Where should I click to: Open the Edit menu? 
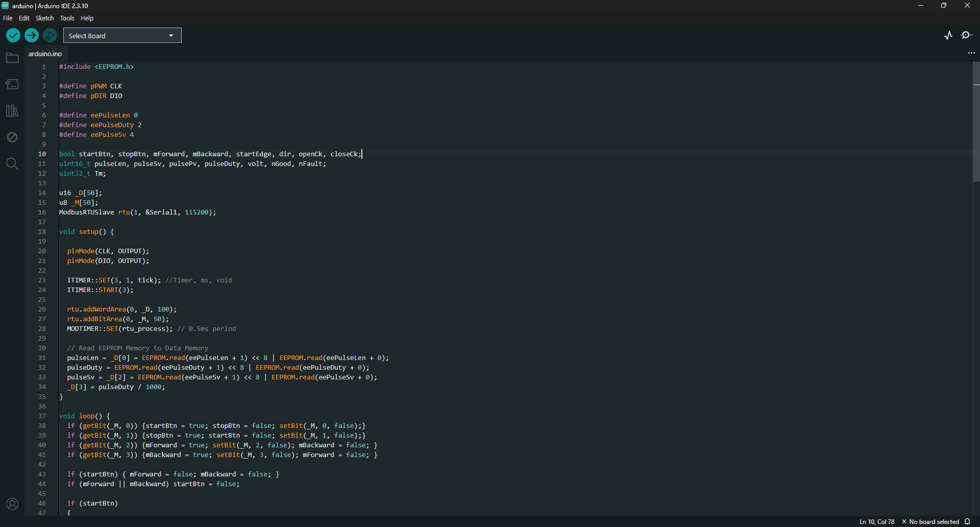coord(24,18)
